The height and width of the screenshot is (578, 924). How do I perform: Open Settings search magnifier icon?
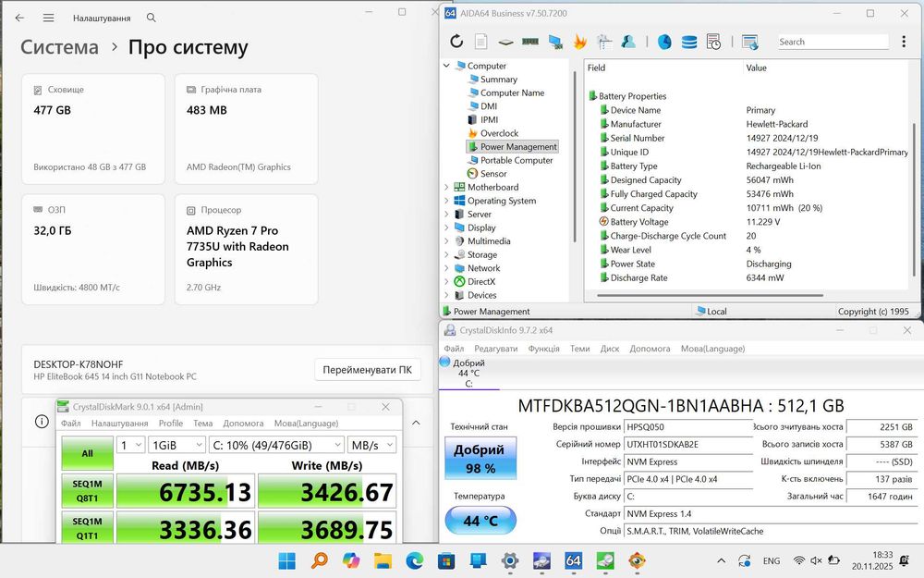[x=151, y=18]
